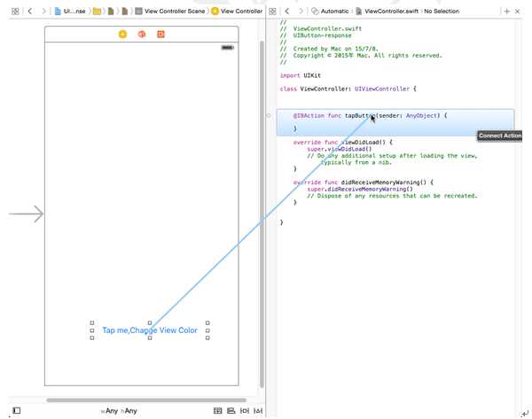Go forward in the assistant editor jump bar
Image resolution: width=532 pixels, height=419 pixels.
coord(301,12)
